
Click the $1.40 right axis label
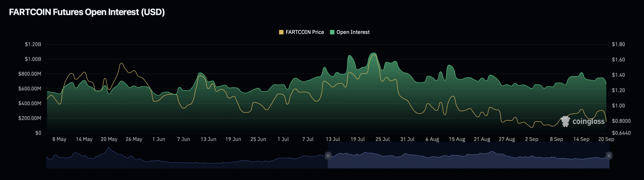pos(618,75)
